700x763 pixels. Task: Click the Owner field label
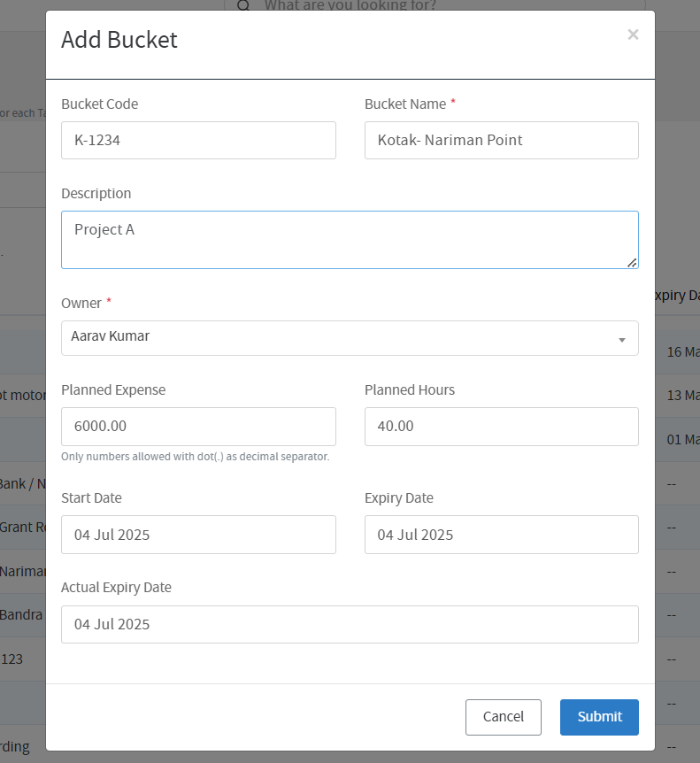coord(81,303)
